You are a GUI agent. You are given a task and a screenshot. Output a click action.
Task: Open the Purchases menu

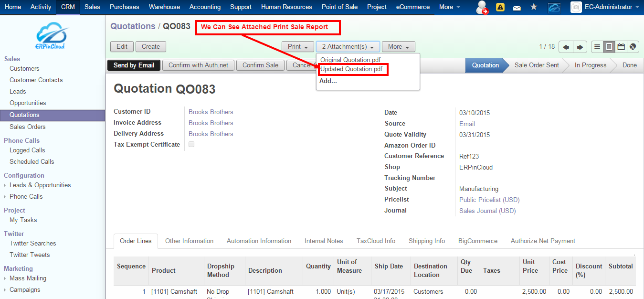(125, 7)
